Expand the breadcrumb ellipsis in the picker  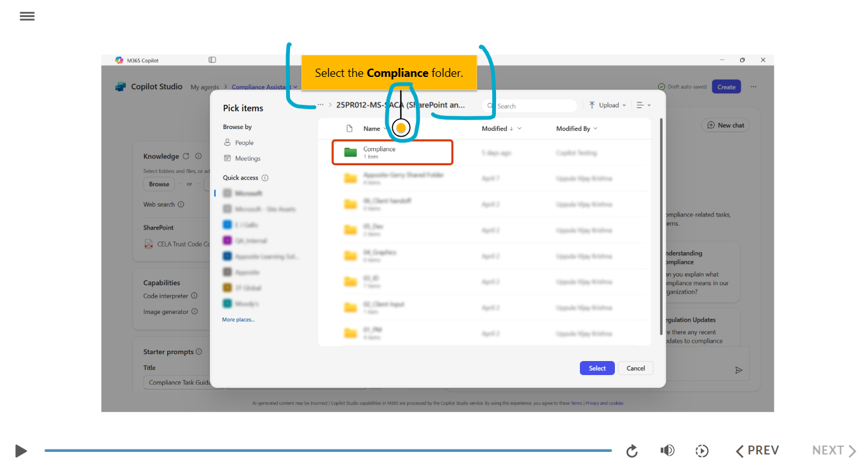tap(320, 105)
